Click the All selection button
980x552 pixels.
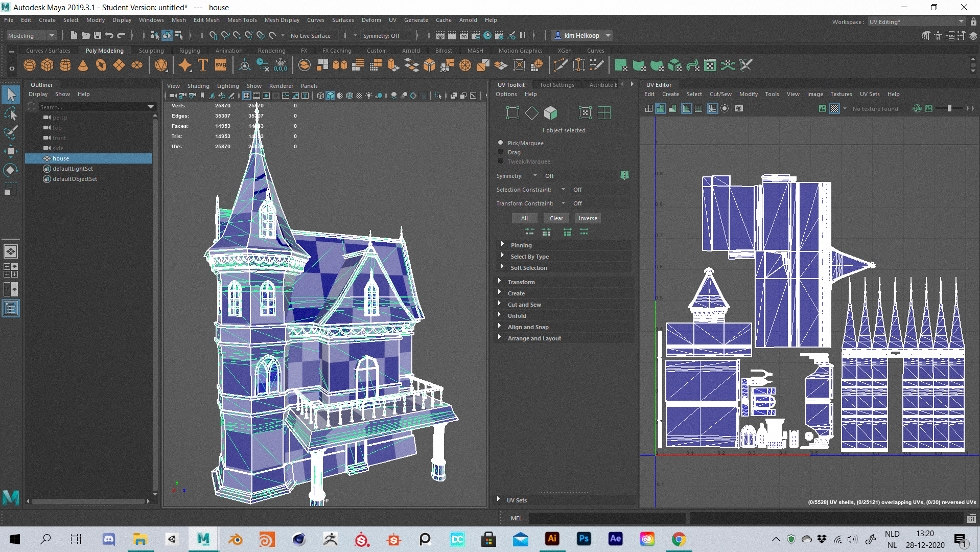coord(524,218)
